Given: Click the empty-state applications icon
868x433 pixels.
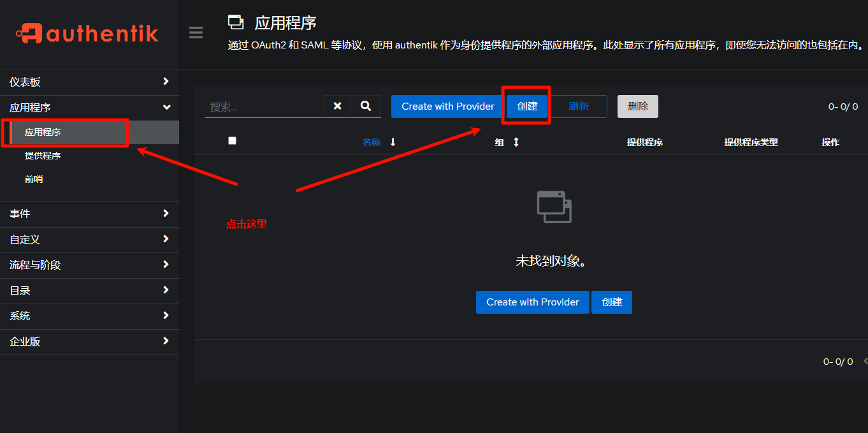Looking at the screenshot, I should point(554,207).
